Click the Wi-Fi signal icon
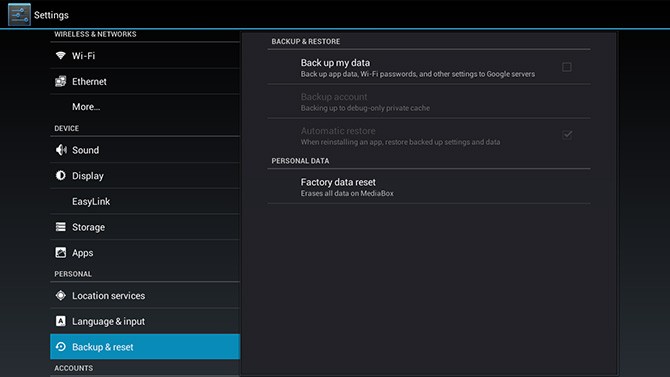 tap(61, 56)
